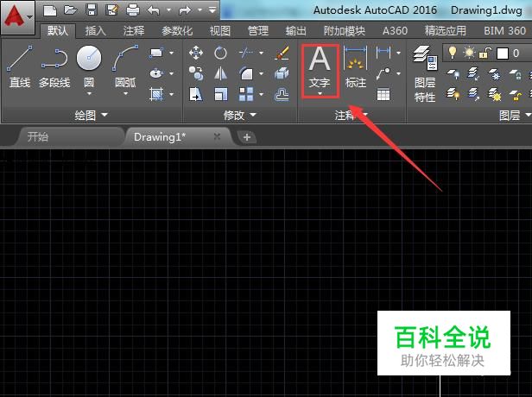Select the 圆 circle tool

pos(89,65)
